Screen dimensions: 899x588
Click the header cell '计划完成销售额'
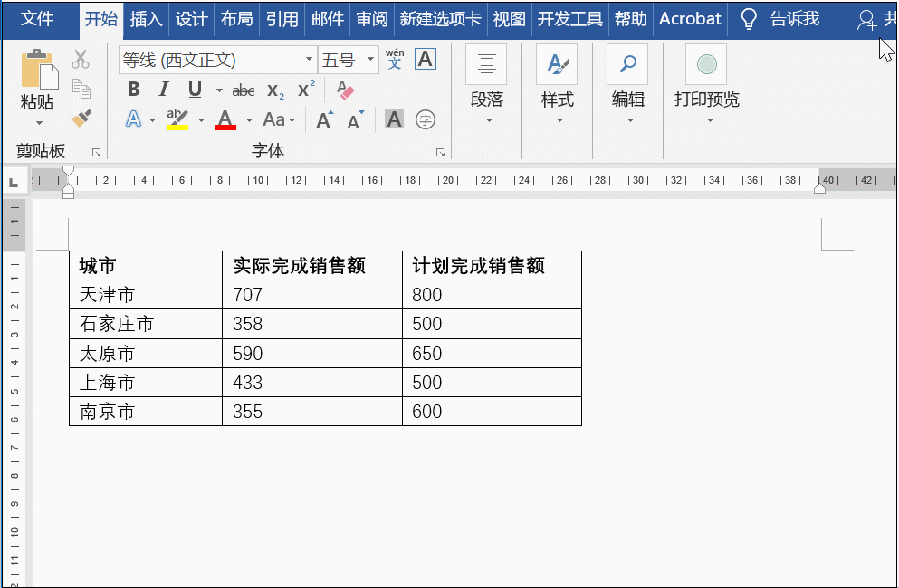(x=492, y=265)
